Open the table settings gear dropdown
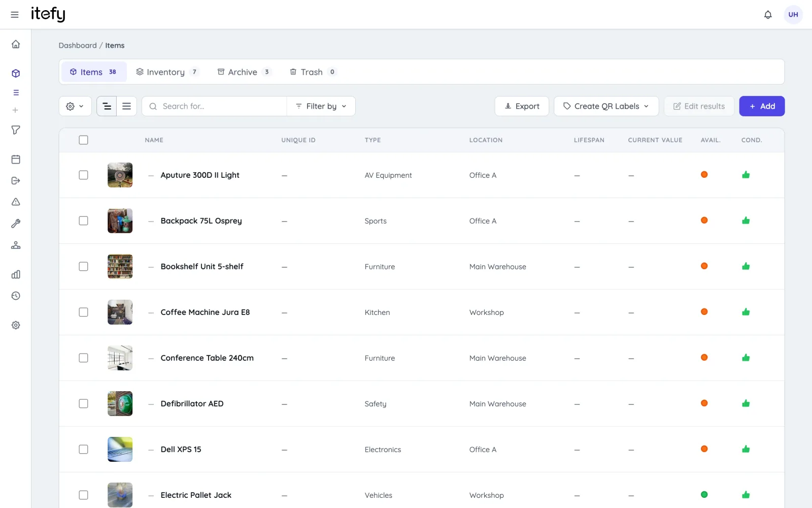Screen dimensions: 812x508 tap(75, 106)
